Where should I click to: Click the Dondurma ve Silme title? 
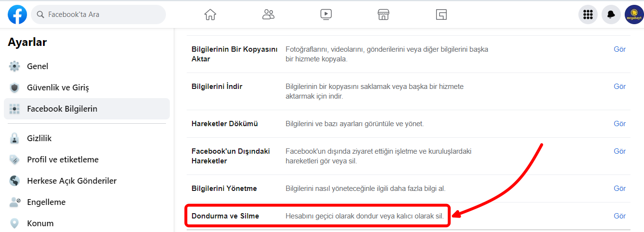[x=225, y=216]
